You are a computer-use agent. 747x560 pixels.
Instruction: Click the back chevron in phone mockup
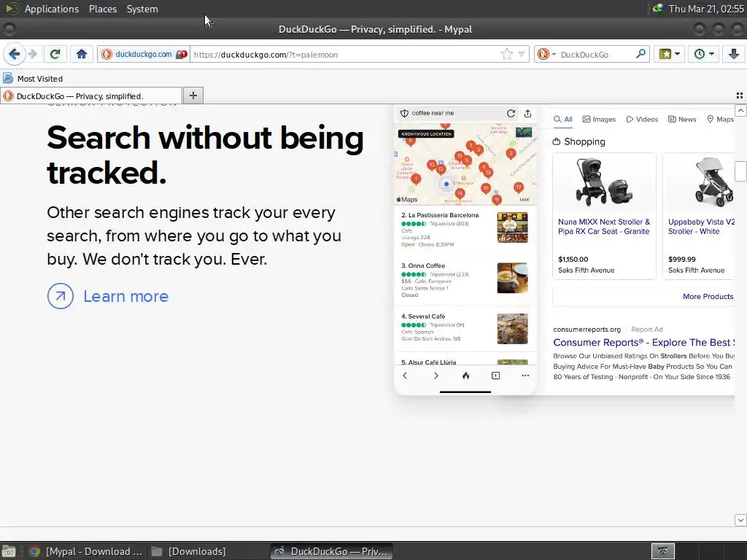(x=405, y=376)
